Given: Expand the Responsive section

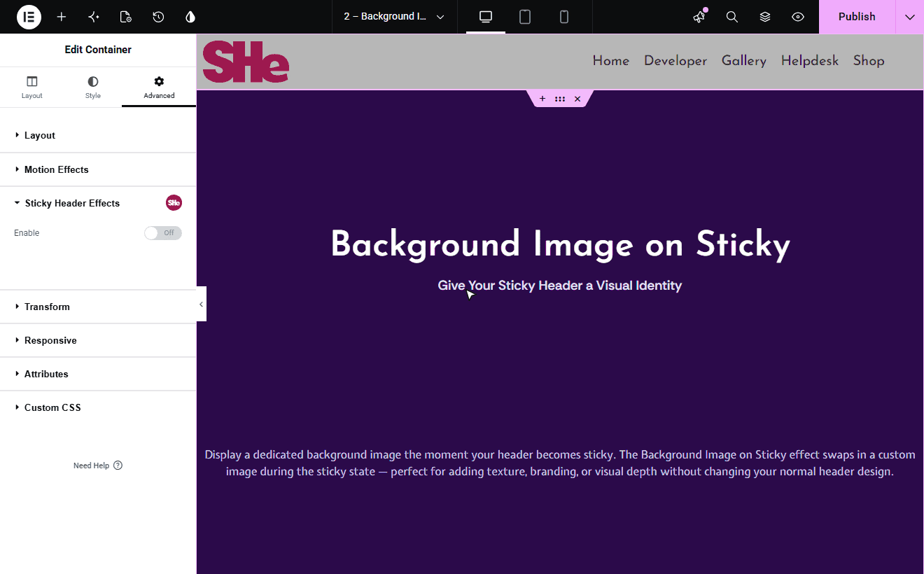Looking at the screenshot, I should click(98, 340).
